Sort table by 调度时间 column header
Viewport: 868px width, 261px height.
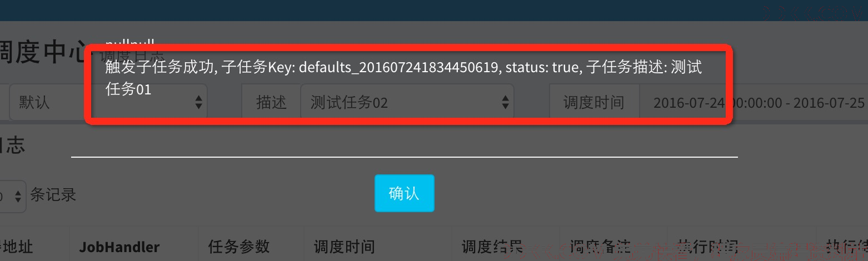click(345, 247)
